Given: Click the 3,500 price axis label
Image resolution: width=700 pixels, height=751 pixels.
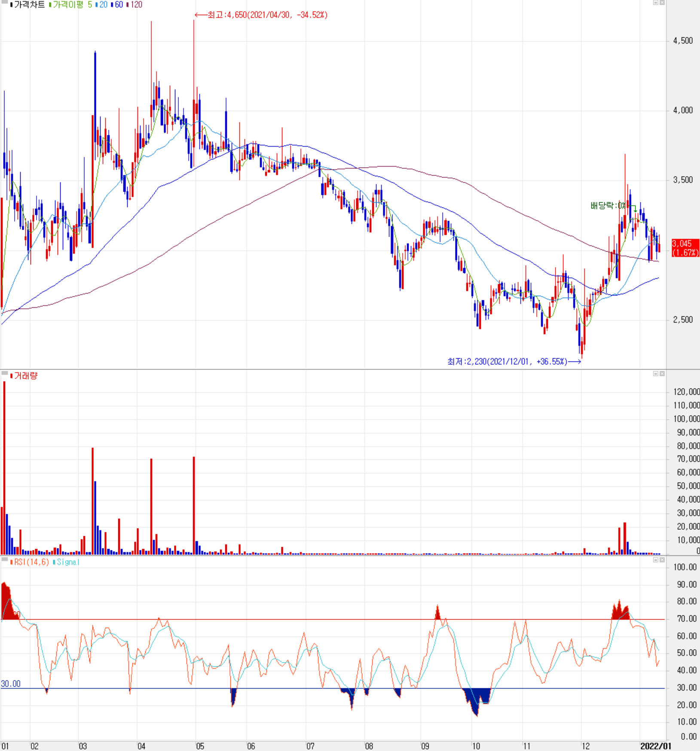Looking at the screenshot, I should tap(683, 180).
